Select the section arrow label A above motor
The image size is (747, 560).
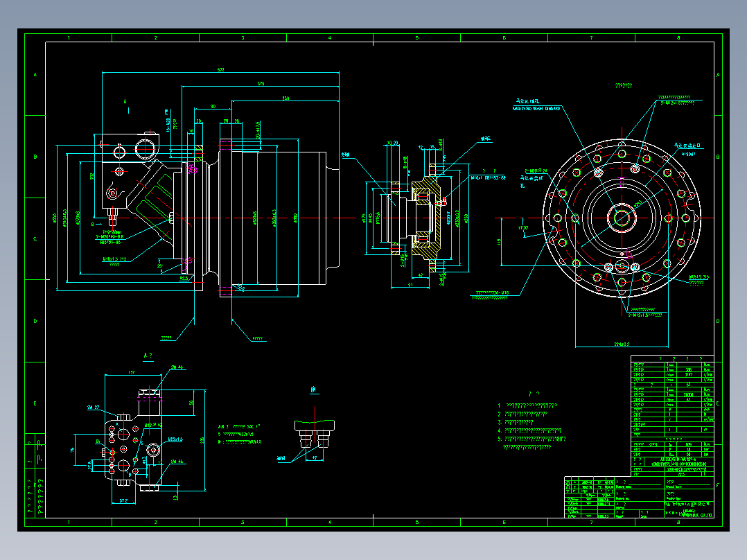(x=125, y=101)
